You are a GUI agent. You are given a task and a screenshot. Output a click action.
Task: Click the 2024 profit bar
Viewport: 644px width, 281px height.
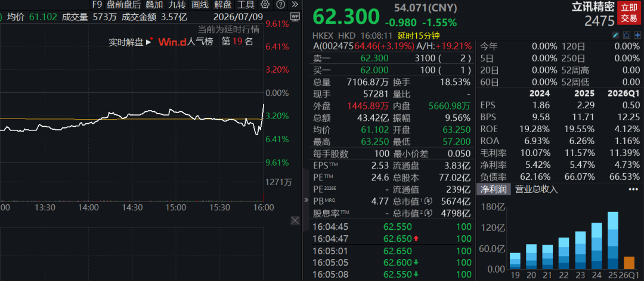point(596,246)
